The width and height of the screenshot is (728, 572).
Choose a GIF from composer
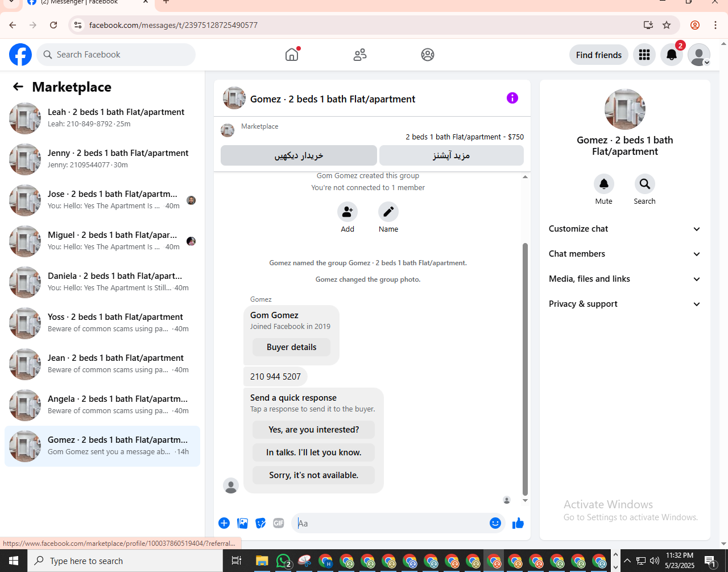point(279,523)
